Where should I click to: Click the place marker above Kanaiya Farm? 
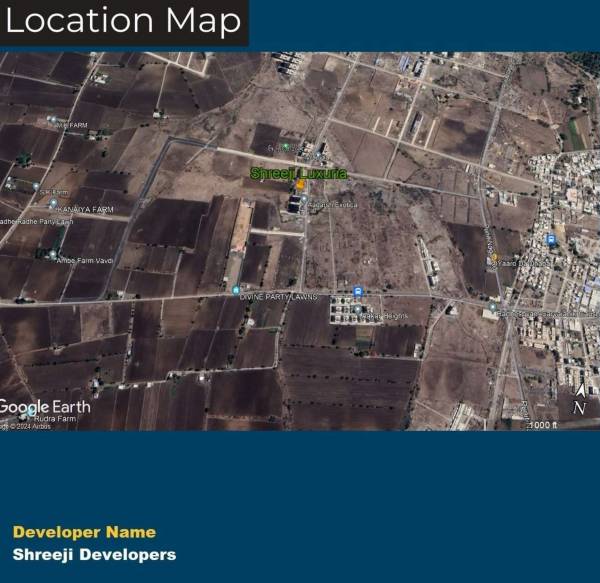pyautogui.click(x=36, y=187)
